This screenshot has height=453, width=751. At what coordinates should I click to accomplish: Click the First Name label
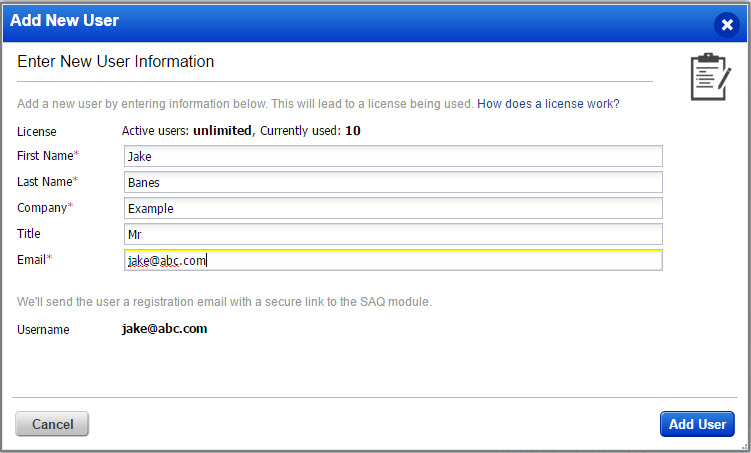44,155
